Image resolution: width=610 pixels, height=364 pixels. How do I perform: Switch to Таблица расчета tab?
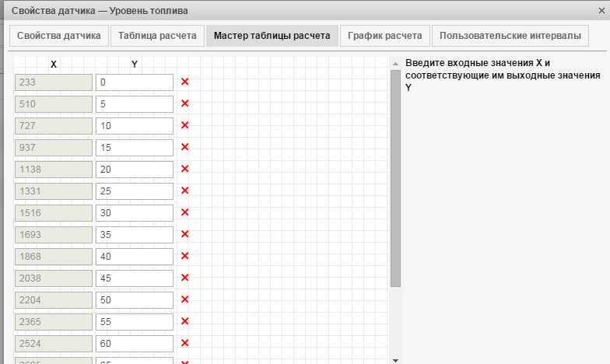(x=158, y=36)
